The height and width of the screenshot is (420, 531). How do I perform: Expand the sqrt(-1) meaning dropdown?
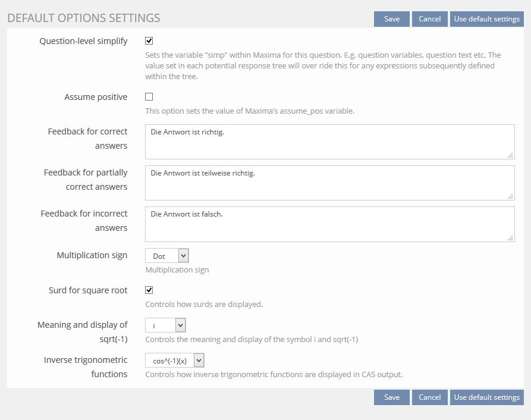point(166,325)
